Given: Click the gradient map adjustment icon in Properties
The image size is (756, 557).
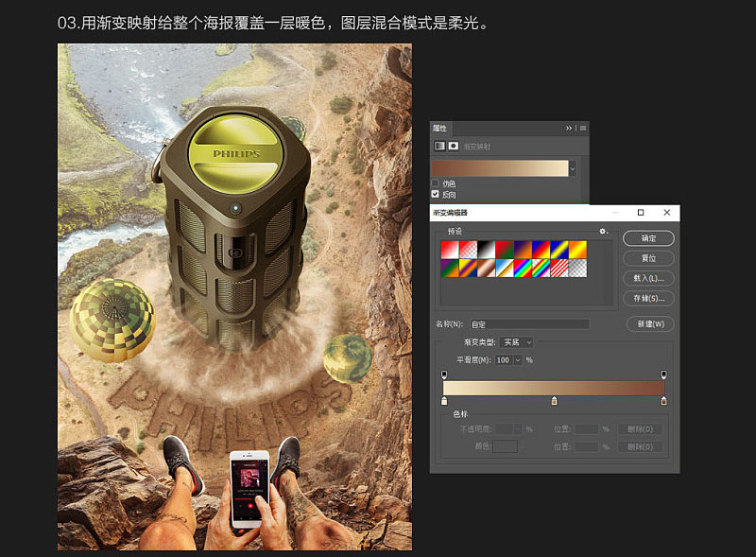Looking at the screenshot, I should (x=439, y=146).
